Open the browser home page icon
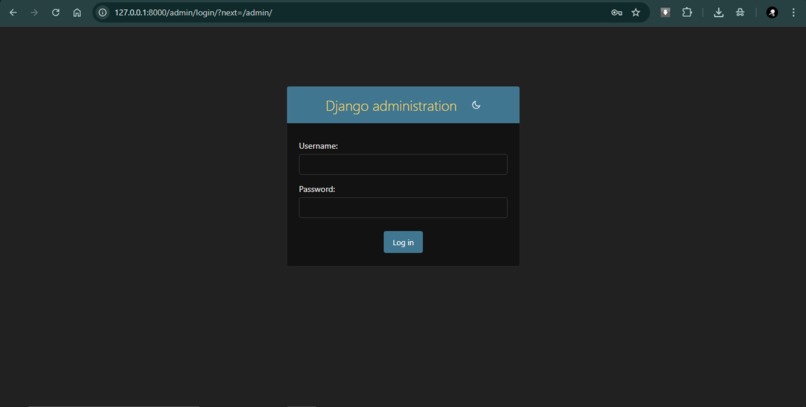Image resolution: width=806 pixels, height=407 pixels. pyautogui.click(x=77, y=12)
